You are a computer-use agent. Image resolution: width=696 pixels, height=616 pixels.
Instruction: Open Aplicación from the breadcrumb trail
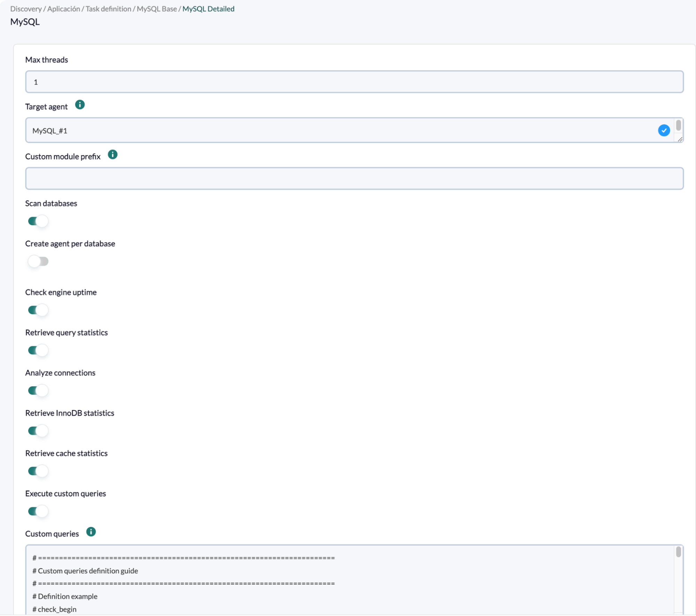(x=63, y=9)
